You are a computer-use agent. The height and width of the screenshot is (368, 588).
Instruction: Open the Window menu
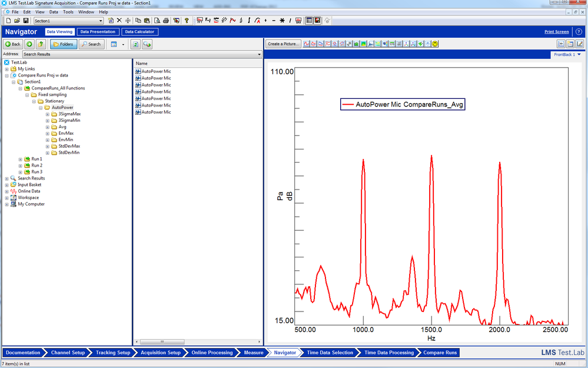86,12
